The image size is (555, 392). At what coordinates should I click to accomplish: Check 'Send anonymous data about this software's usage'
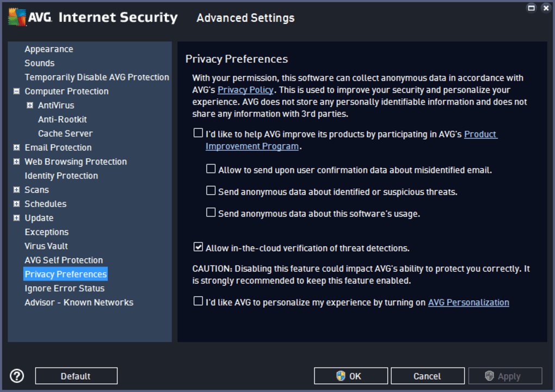tap(211, 213)
